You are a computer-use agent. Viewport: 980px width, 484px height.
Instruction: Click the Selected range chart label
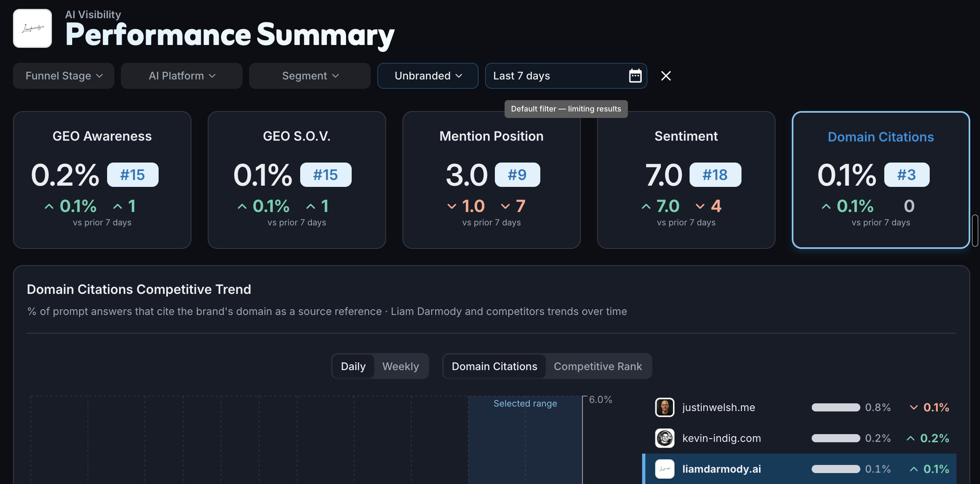525,403
